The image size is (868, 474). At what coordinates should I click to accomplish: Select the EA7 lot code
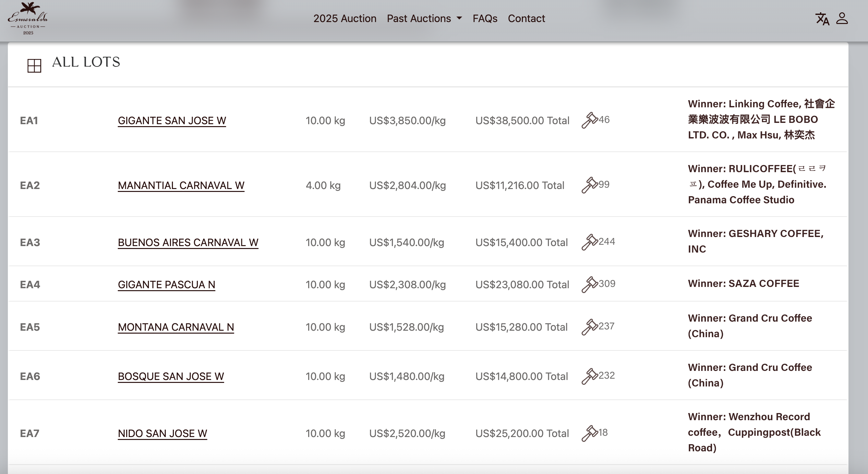30,433
